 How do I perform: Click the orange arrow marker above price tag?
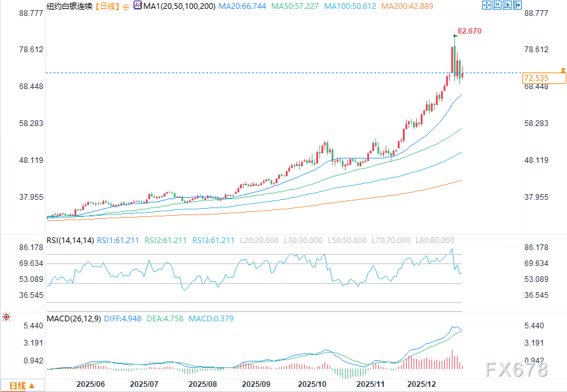click(x=563, y=69)
